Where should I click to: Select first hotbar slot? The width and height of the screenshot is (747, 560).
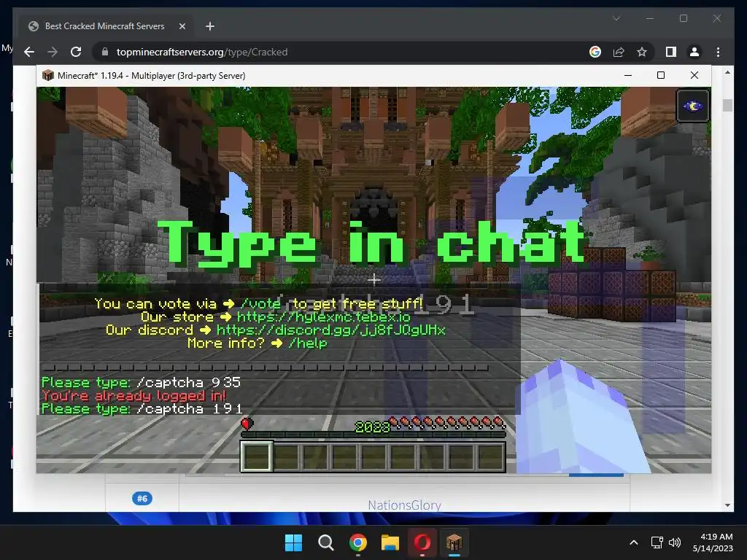coord(256,456)
